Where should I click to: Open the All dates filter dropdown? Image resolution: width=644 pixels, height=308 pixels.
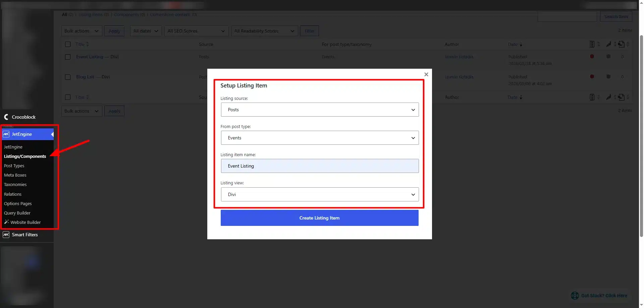coord(146,31)
